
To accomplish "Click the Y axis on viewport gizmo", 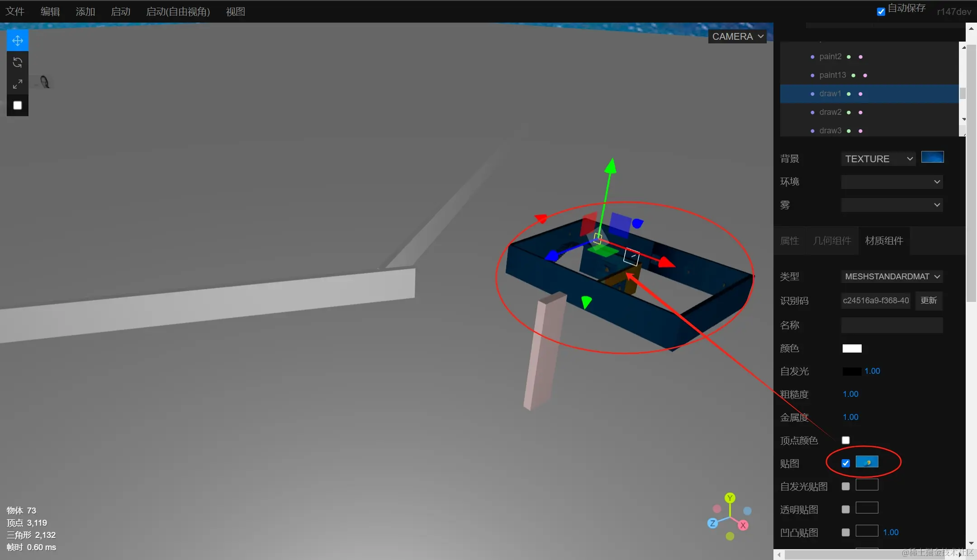I will click(730, 498).
